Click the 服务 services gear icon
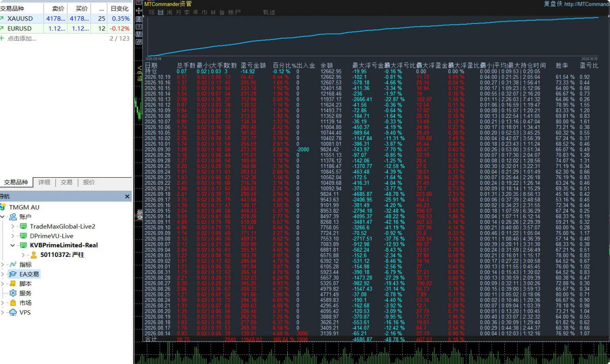Image resolution: width=610 pixels, height=364 pixels. tap(13, 293)
